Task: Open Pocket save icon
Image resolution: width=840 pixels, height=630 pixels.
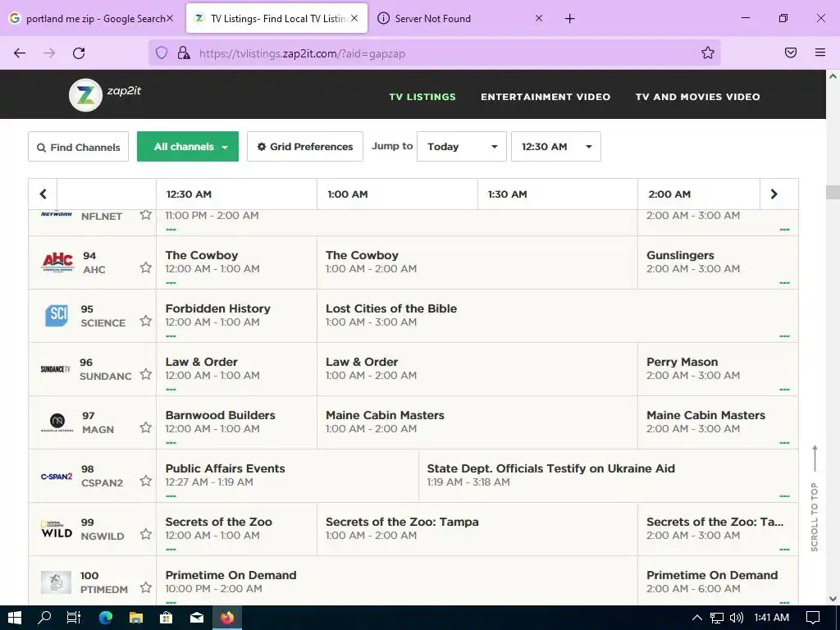Action: pyautogui.click(x=791, y=52)
